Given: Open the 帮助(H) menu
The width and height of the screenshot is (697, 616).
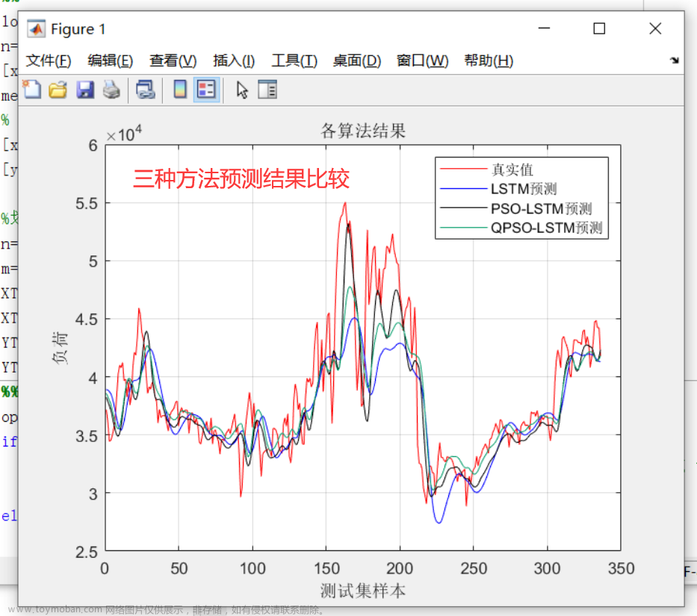Looking at the screenshot, I should coord(489,60).
